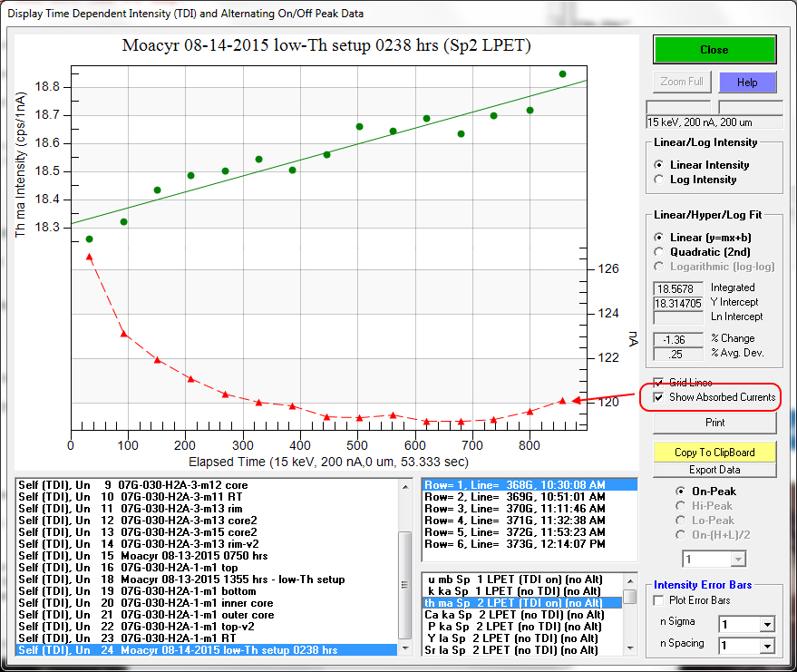Select Linear (y=mx+b) fit option
Image resolution: width=797 pixels, height=672 pixels.
coord(659,238)
